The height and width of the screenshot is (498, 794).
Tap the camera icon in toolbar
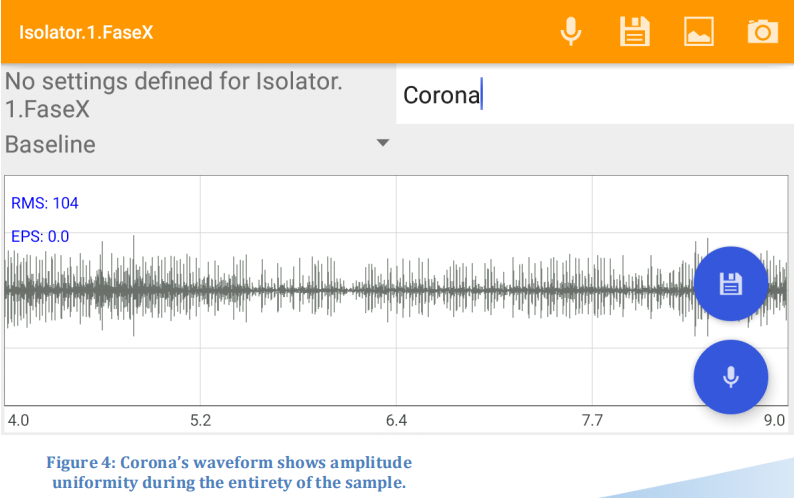(763, 31)
